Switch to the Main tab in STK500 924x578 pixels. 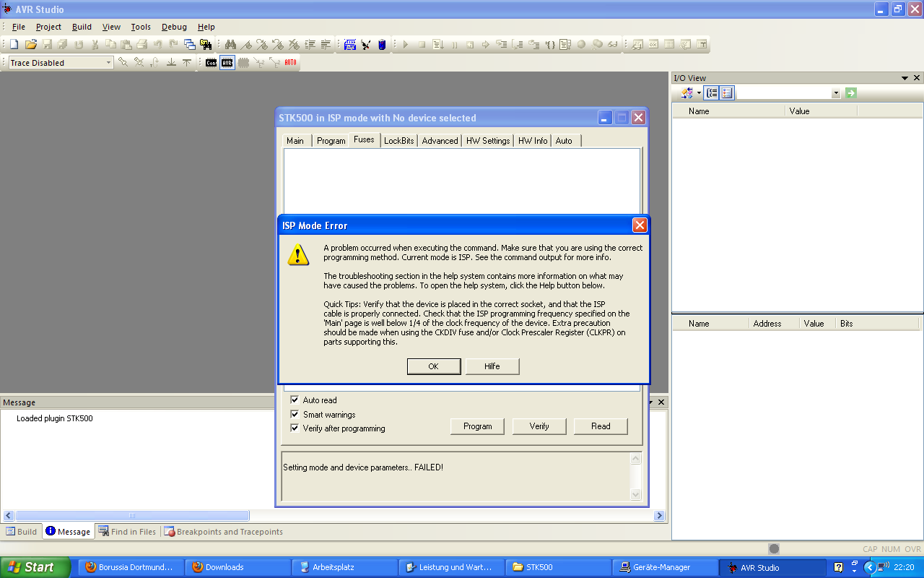point(295,141)
